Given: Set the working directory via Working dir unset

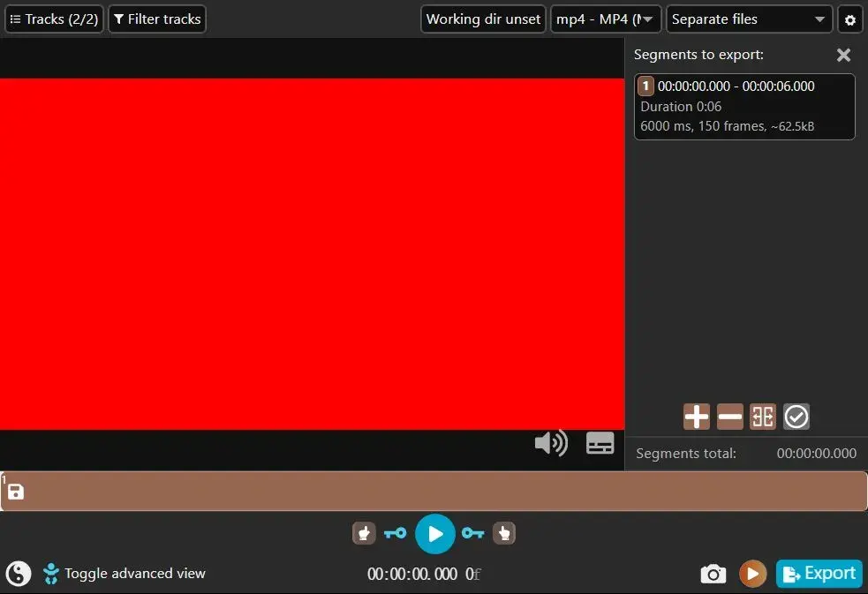Looking at the screenshot, I should tap(483, 19).
